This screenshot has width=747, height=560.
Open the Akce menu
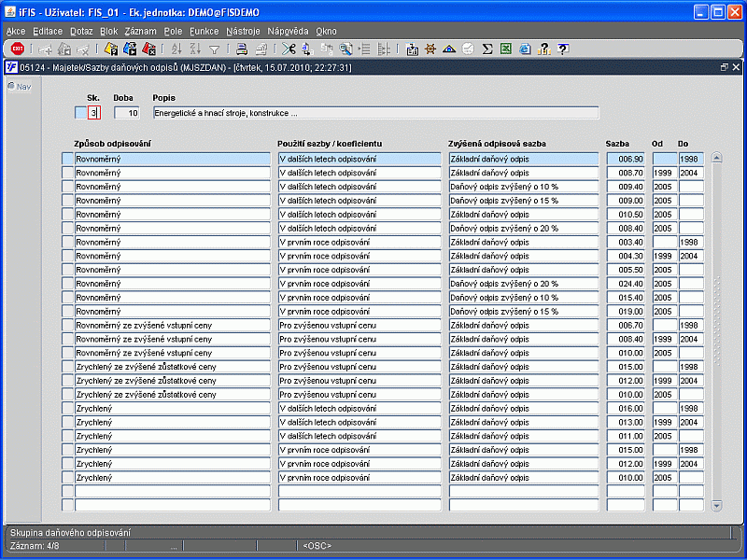pos(16,31)
